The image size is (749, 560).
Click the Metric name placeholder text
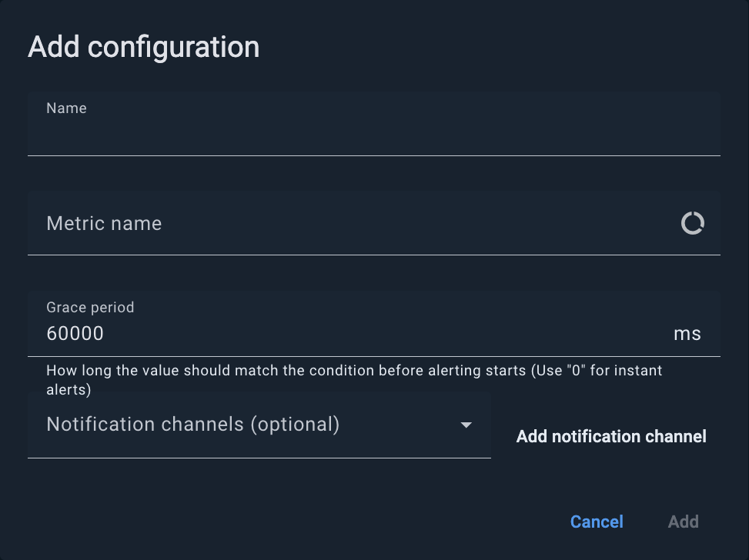click(x=104, y=223)
